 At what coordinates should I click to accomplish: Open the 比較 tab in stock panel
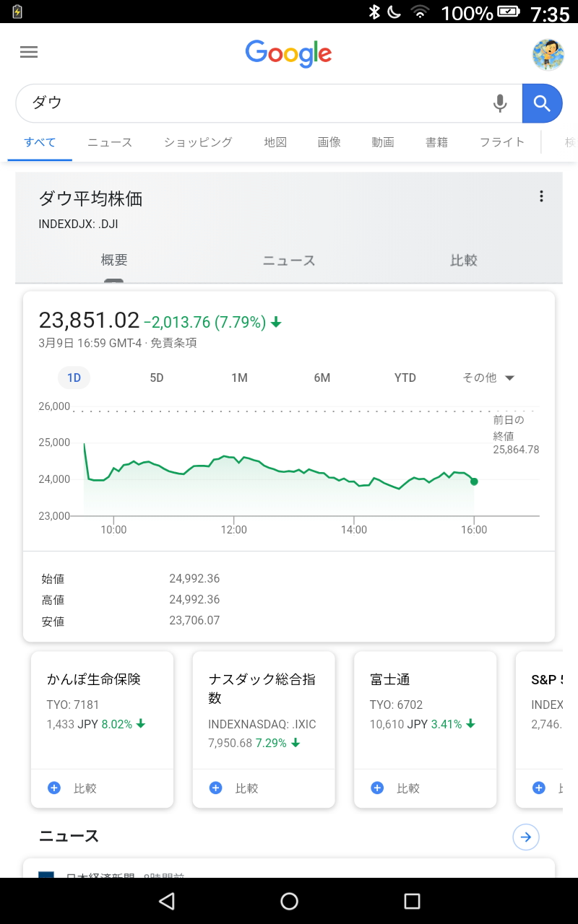tap(464, 261)
